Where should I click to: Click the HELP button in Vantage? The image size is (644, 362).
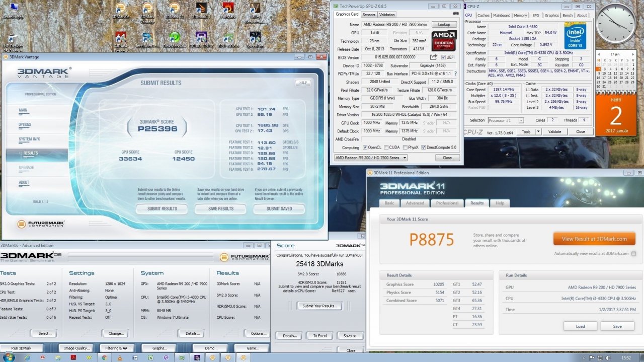click(303, 83)
